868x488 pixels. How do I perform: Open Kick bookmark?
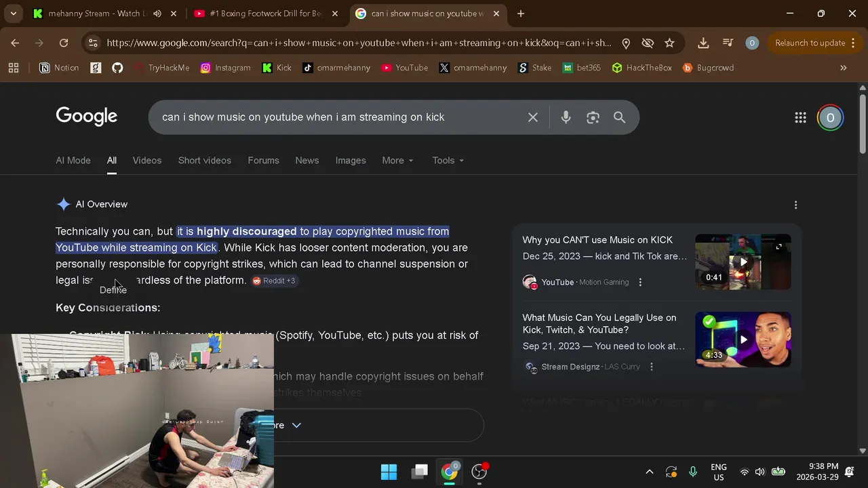tap(277, 68)
